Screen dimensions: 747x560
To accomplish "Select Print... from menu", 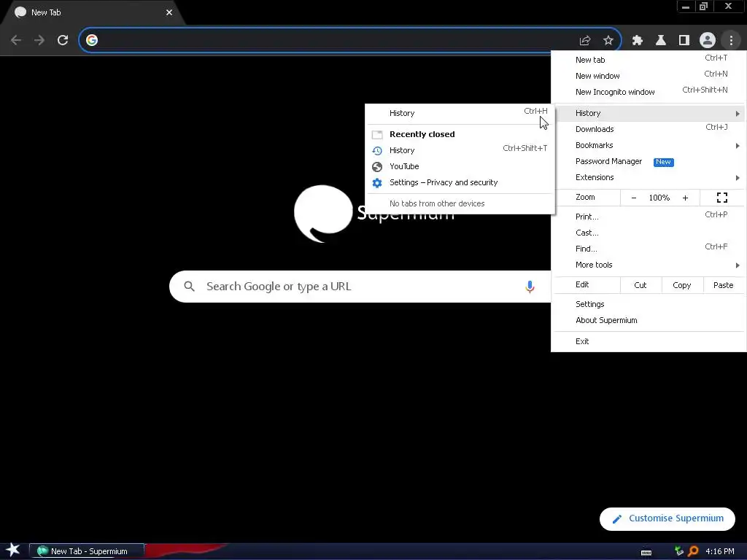I will coord(649,217).
